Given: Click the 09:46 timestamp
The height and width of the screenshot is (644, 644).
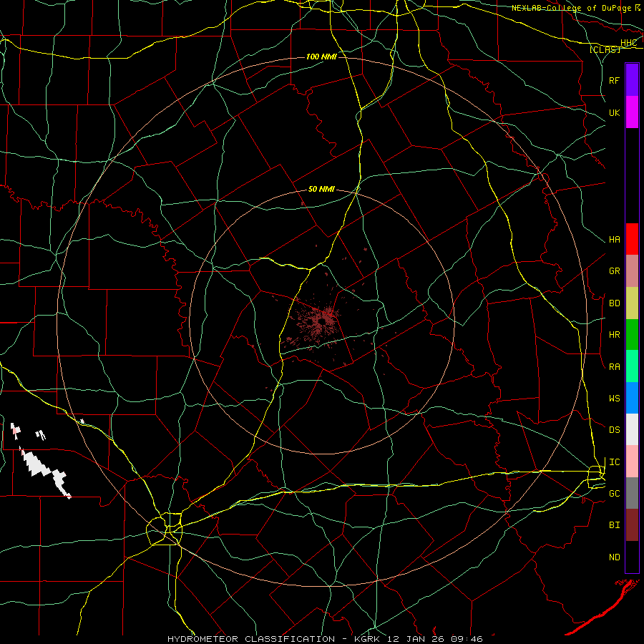Looking at the screenshot, I should click(467, 639).
